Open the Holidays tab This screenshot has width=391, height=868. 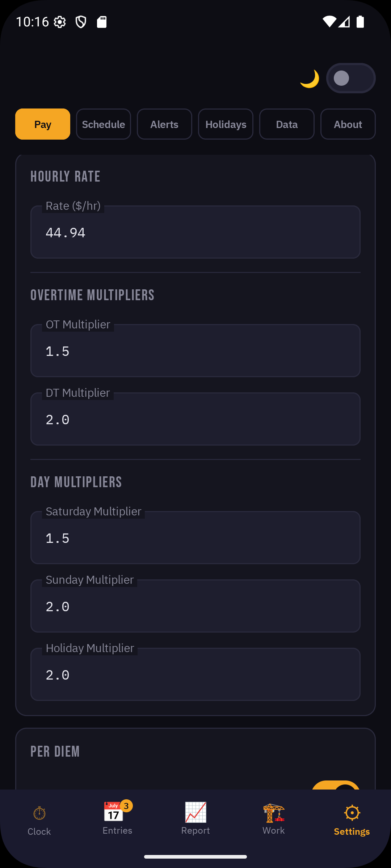tap(225, 124)
